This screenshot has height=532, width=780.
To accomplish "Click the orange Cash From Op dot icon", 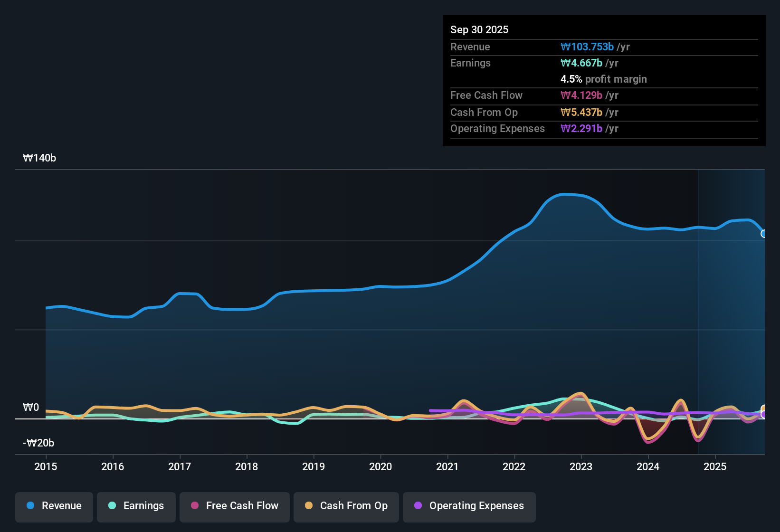I will coord(309,506).
